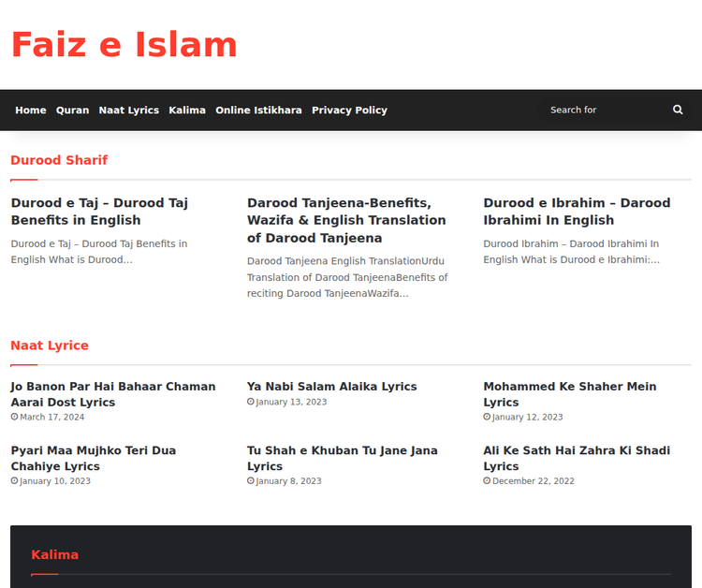Viewport: 702px width, 588px height.
Task: Select Kalima in the navigation bar
Action: pos(187,110)
